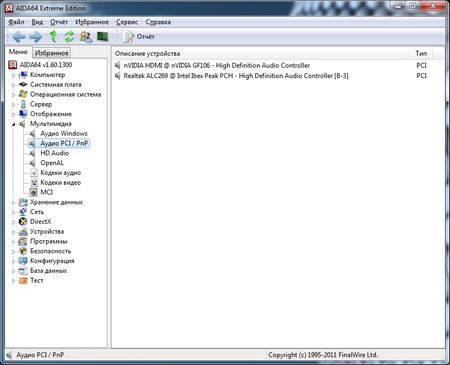Image resolution: width=450 pixels, height=365 pixels.
Task: Switch to the Меню tab
Action: [18, 52]
